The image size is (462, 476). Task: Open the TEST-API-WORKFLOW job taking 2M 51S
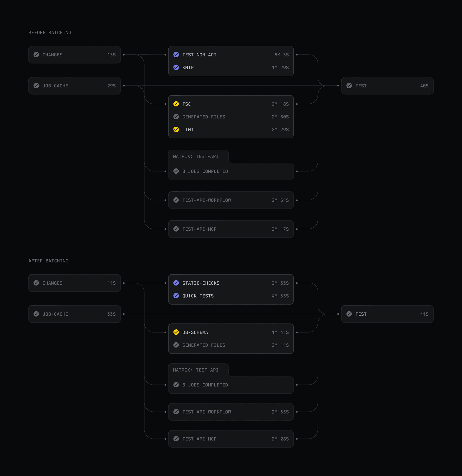coord(231,200)
